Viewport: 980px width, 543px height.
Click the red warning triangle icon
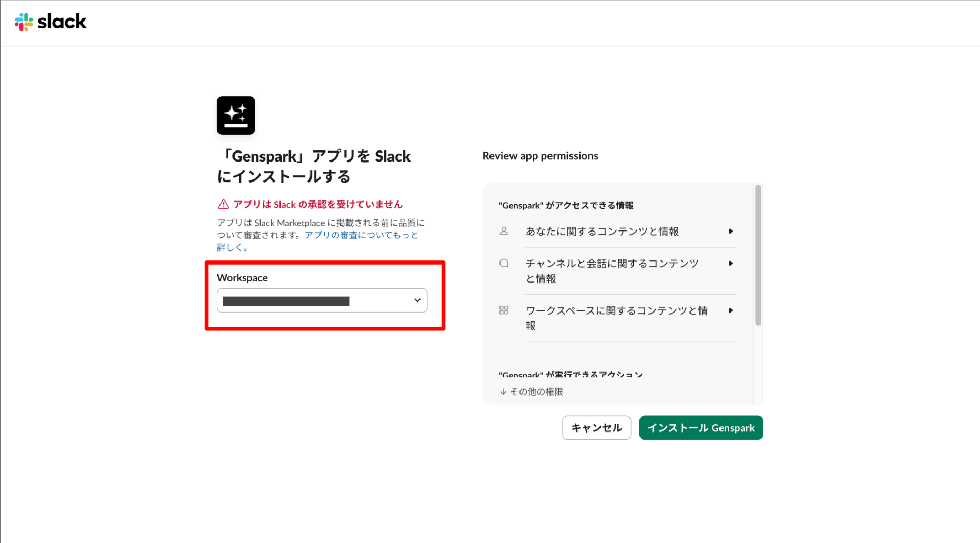click(223, 204)
